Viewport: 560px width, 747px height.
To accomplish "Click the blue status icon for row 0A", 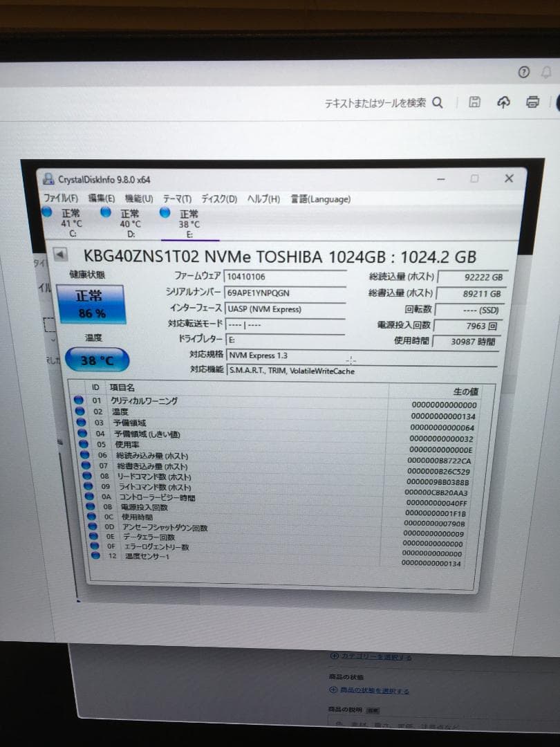I will (90, 497).
